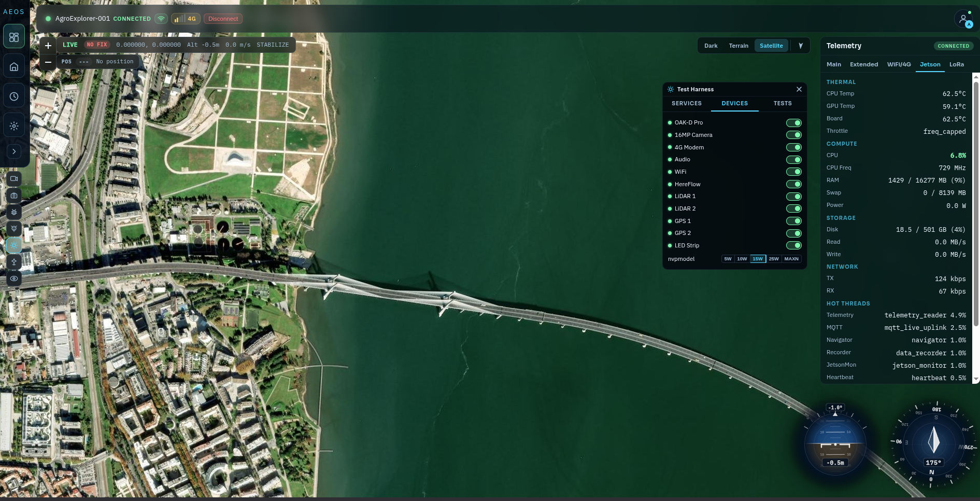Close the Test Harness panel

(799, 89)
